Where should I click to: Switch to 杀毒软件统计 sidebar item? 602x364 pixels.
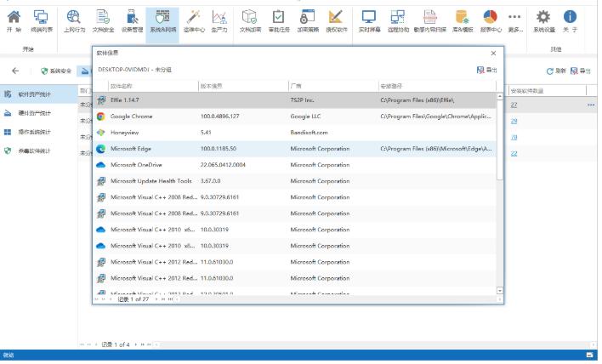[34, 151]
